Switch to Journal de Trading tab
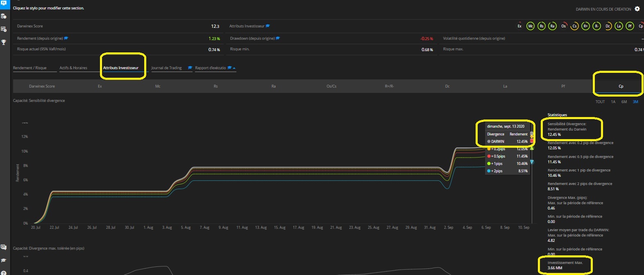The width and height of the screenshot is (644, 275). [x=166, y=68]
